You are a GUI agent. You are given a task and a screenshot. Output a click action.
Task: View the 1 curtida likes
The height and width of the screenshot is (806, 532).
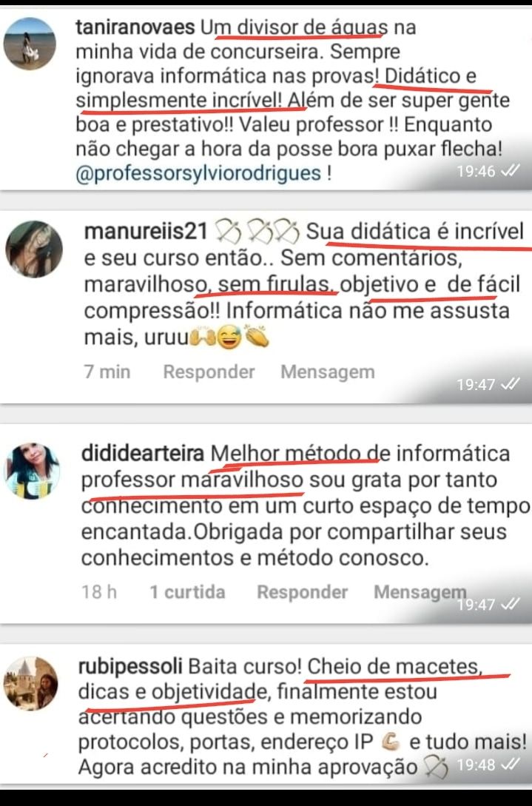click(x=187, y=592)
